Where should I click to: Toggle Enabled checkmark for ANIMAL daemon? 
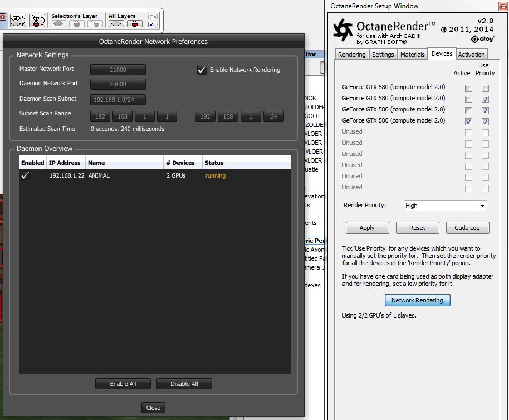click(25, 175)
